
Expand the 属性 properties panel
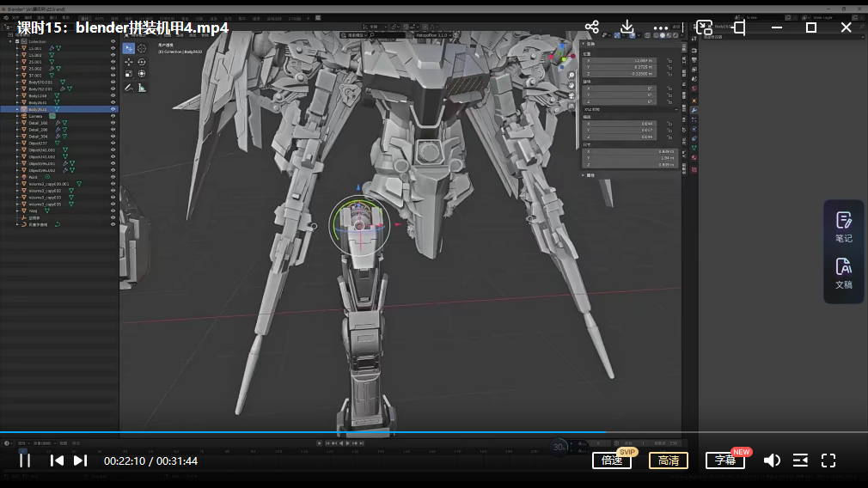click(584, 175)
